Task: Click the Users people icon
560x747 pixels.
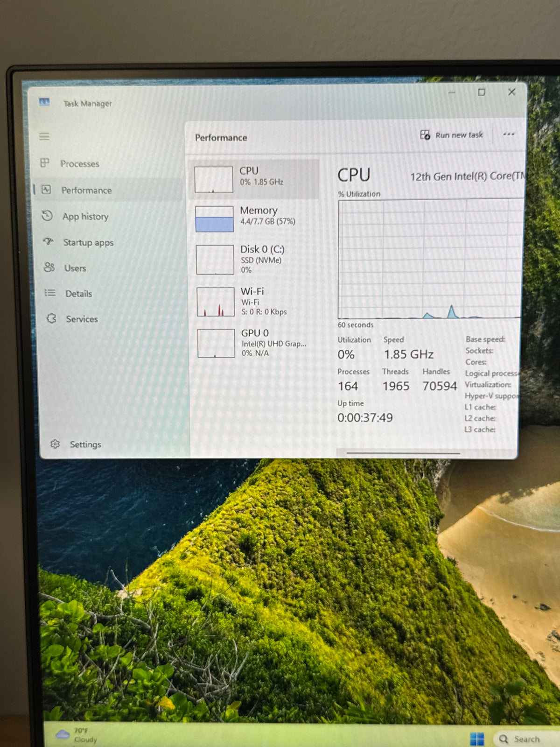Action: point(49,267)
